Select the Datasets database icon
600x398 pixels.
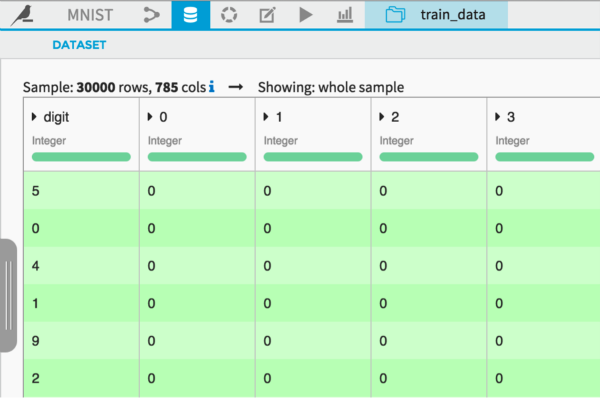click(x=191, y=15)
